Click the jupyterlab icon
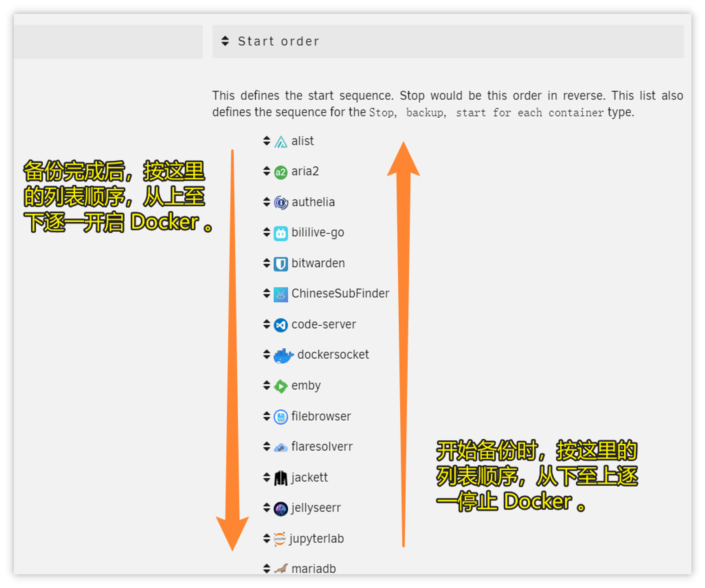The image size is (705, 588). [280, 539]
